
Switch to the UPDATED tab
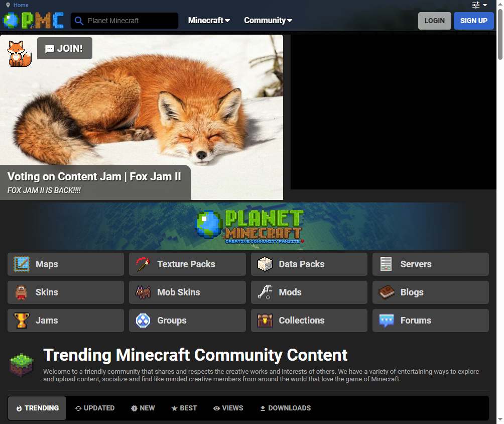[95, 408]
